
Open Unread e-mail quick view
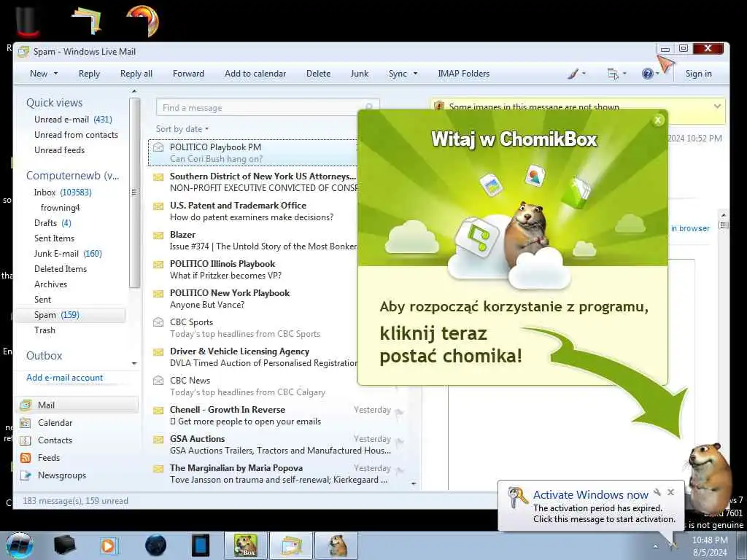pyautogui.click(x=73, y=120)
